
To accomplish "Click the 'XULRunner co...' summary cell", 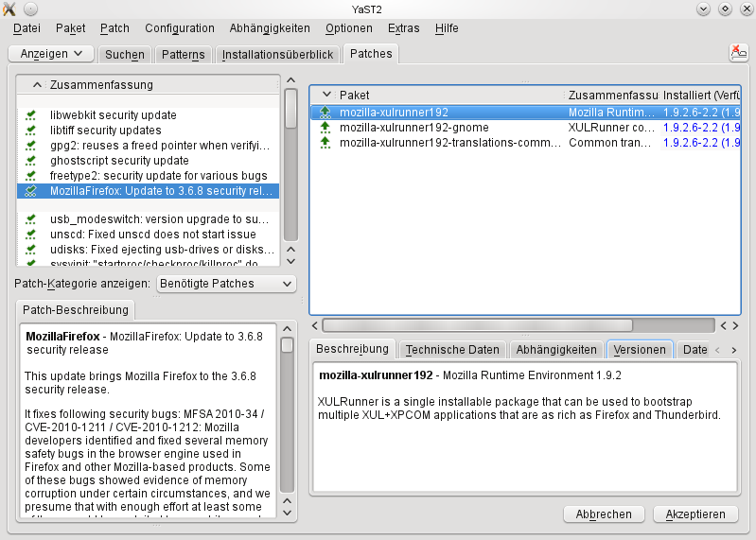I will coord(611,127).
